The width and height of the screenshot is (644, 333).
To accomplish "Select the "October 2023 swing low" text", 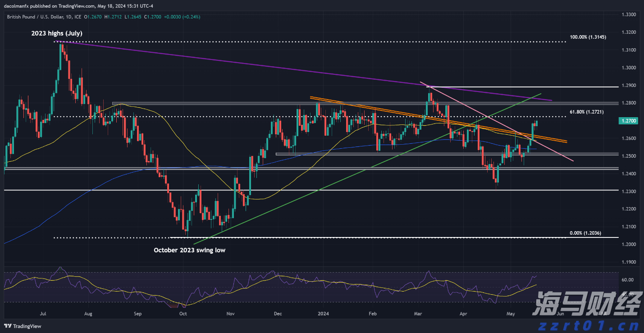I will pyautogui.click(x=189, y=250).
